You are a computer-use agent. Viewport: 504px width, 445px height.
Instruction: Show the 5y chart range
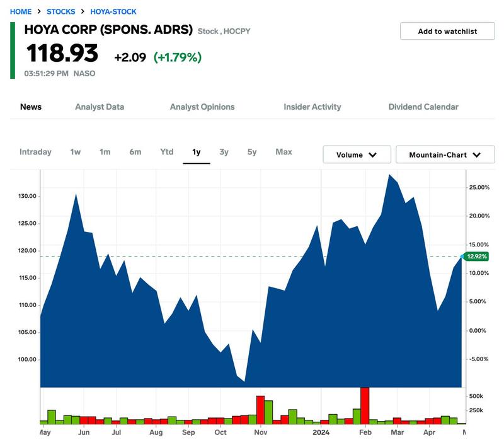point(252,152)
